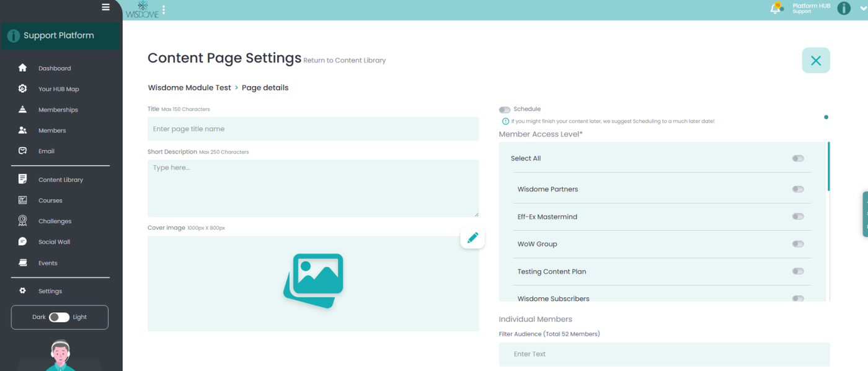The image size is (868, 371).
Task: Click the support agent avatar
Action: coord(60,356)
